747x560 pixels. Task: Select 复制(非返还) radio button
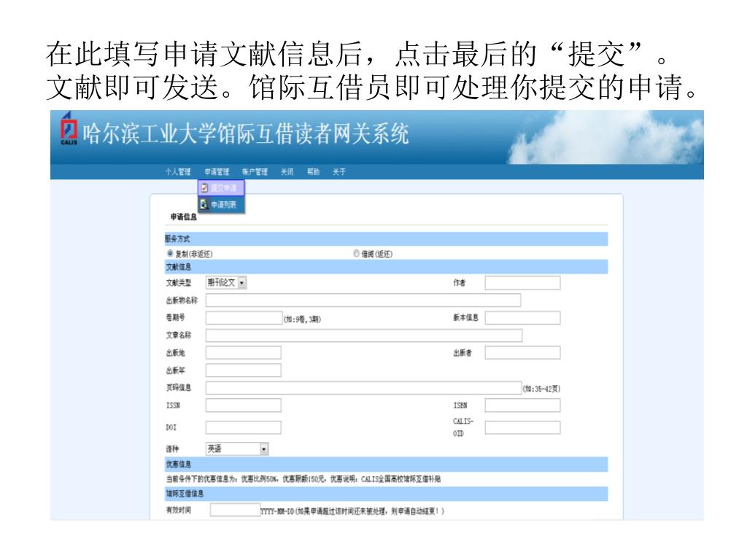pyautogui.click(x=169, y=253)
